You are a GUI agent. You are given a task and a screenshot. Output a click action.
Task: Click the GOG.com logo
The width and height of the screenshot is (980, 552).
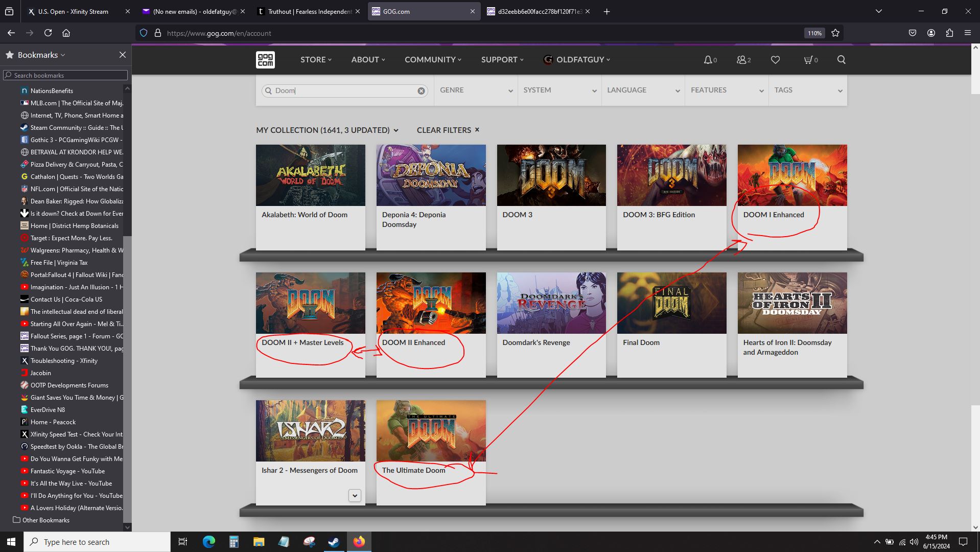[x=265, y=60]
